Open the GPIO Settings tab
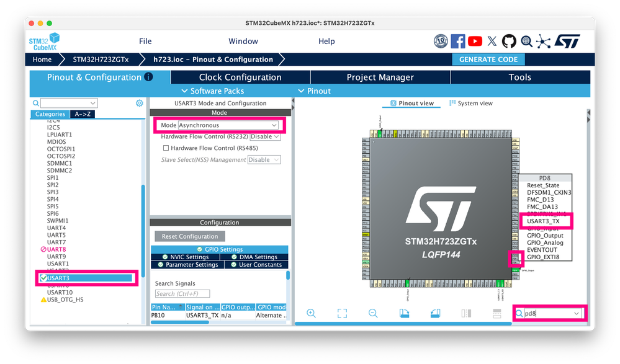The image size is (620, 364). (x=220, y=249)
